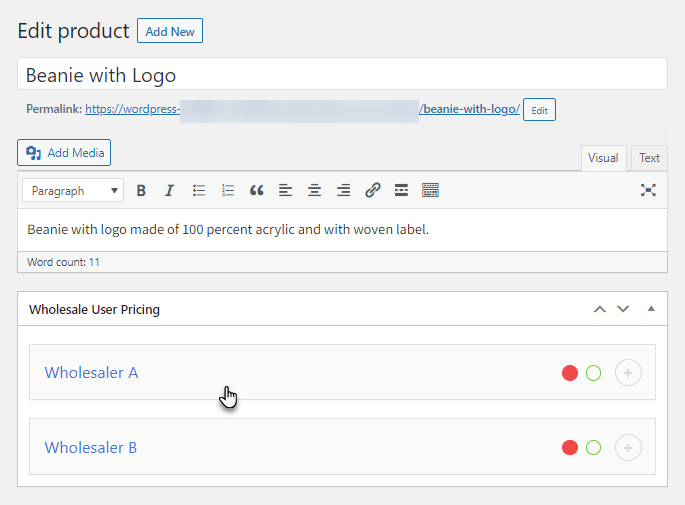Open the beanie-with-logo permalink
This screenshot has height=505, width=685.
point(470,109)
